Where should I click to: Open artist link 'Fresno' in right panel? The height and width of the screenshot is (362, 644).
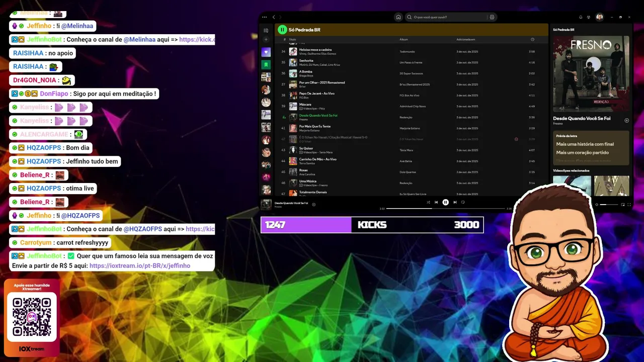558,124
